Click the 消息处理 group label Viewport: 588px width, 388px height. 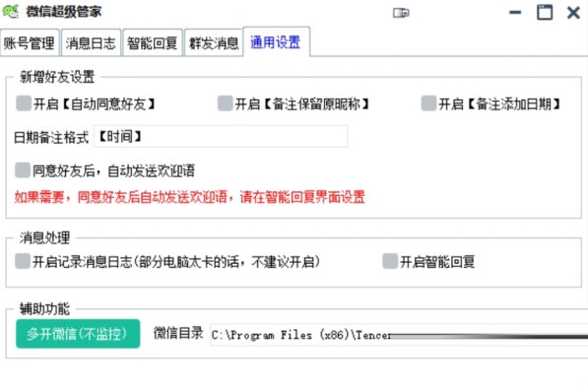pyautogui.click(x=44, y=237)
